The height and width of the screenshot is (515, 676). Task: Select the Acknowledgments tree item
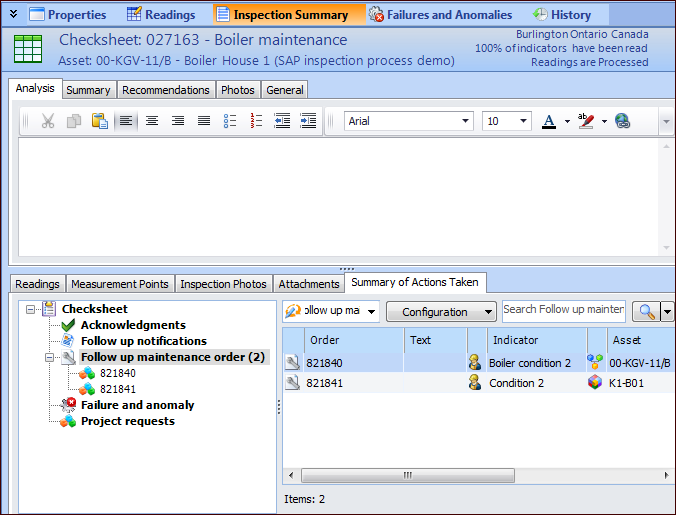pos(132,325)
